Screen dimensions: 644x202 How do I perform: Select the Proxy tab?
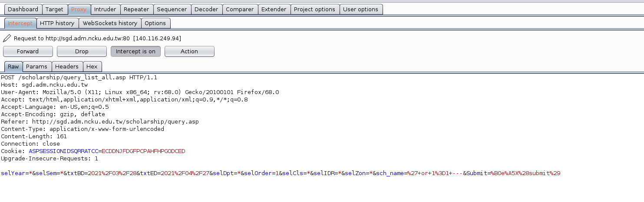[79, 9]
